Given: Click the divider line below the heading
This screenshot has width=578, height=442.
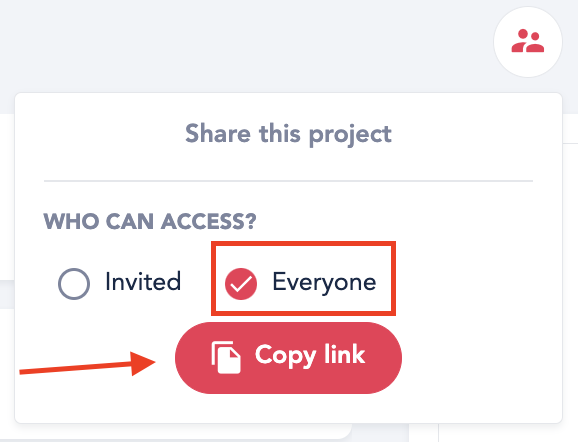Looking at the screenshot, I should pyautogui.click(x=288, y=181).
